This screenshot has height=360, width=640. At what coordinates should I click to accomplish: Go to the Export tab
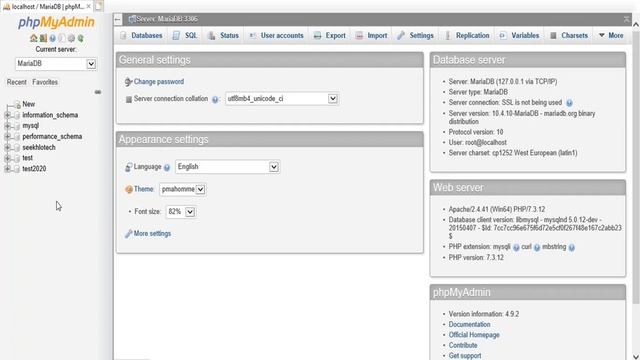tap(330, 36)
